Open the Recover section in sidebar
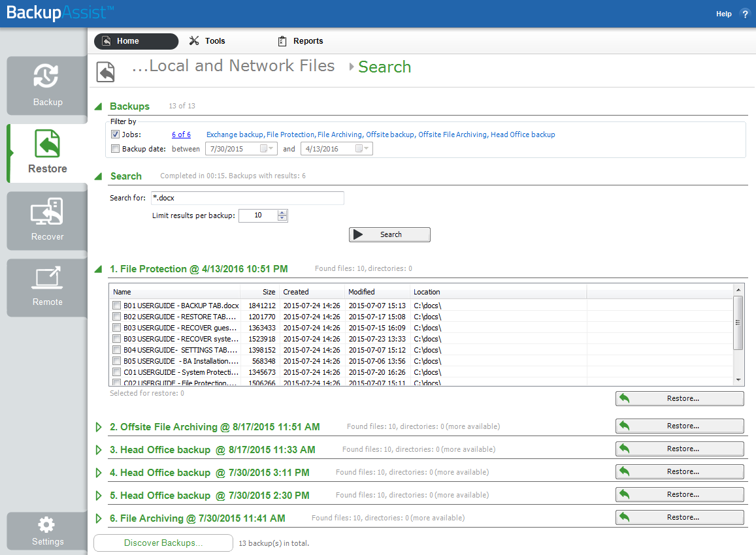Screen dimensions: 756x555 pyautogui.click(x=47, y=221)
